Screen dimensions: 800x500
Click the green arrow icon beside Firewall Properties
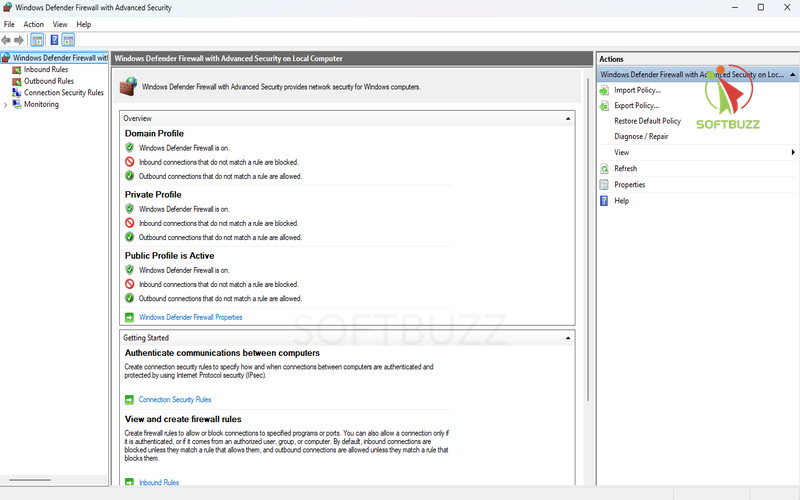pos(130,317)
